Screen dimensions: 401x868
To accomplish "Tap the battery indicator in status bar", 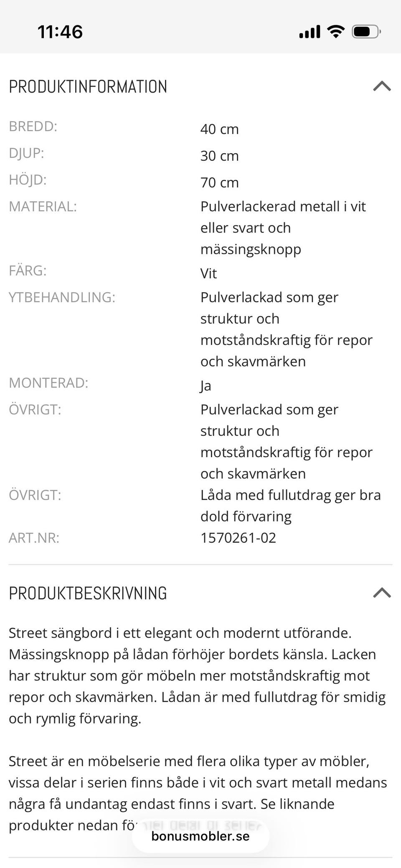I will (x=364, y=31).
